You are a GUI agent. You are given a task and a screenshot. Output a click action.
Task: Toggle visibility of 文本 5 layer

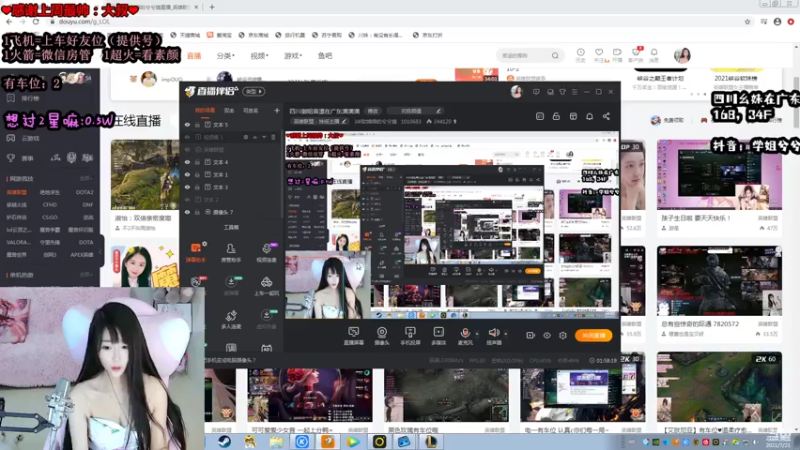tap(187, 124)
